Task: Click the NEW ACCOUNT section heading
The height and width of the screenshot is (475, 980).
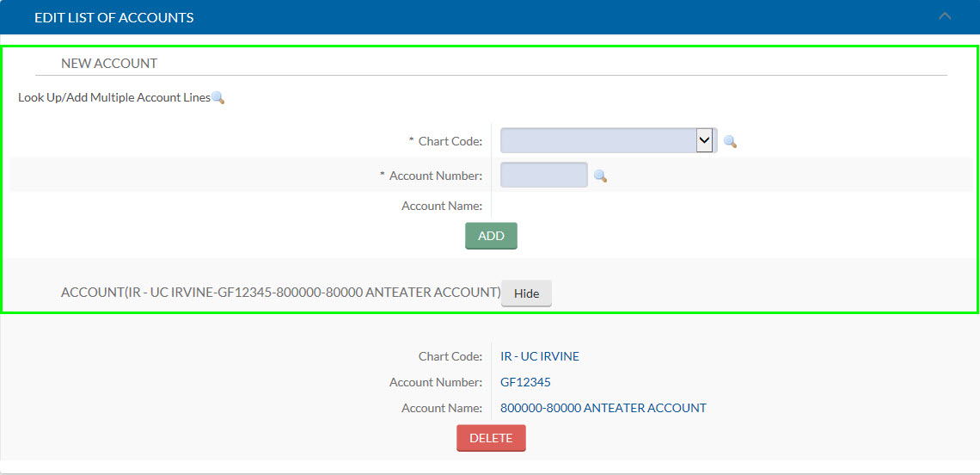Action: click(109, 63)
